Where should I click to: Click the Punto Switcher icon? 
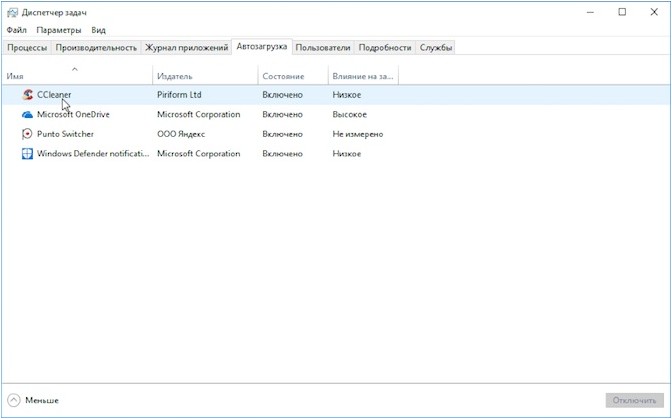click(x=27, y=134)
